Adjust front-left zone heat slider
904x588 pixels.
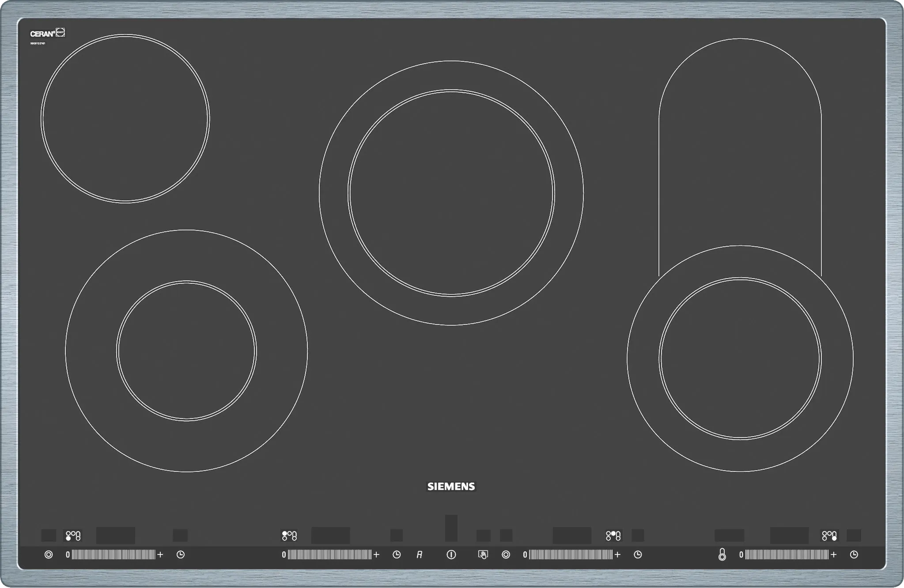click(x=113, y=554)
